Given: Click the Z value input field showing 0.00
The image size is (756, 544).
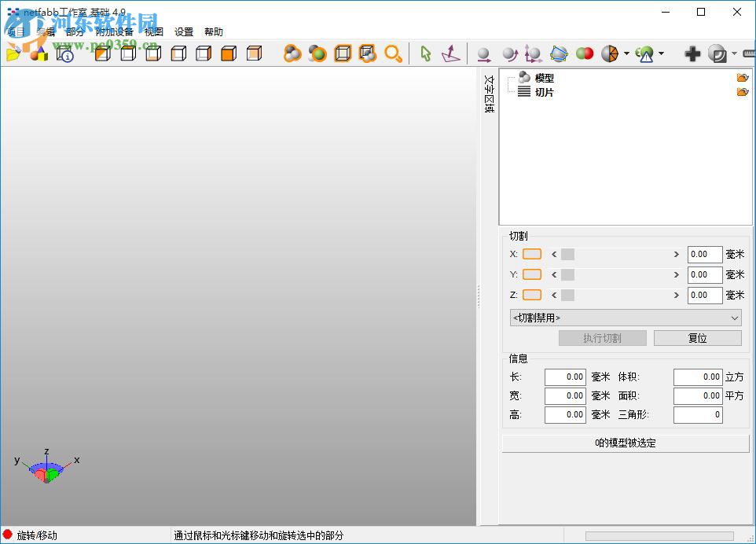Looking at the screenshot, I should pyautogui.click(x=704, y=295).
